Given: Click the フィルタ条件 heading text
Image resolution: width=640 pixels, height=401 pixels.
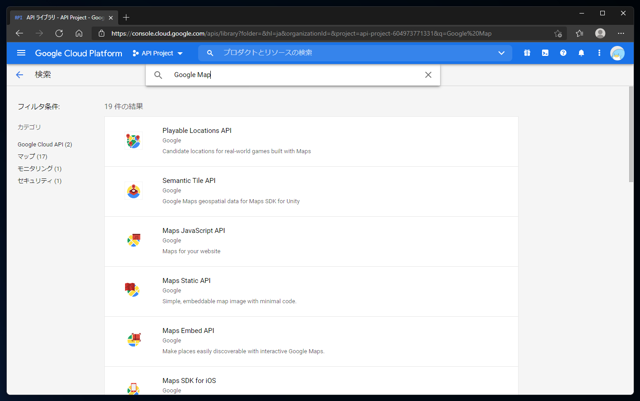Looking at the screenshot, I should click(x=39, y=107).
